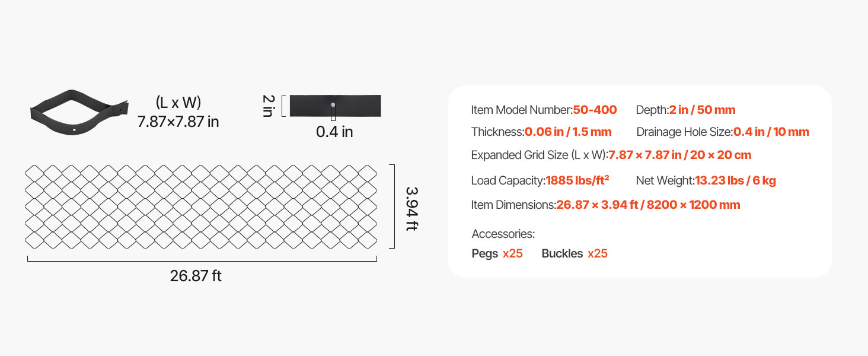
Task: Click the single geocell ring image
Action: click(x=79, y=113)
